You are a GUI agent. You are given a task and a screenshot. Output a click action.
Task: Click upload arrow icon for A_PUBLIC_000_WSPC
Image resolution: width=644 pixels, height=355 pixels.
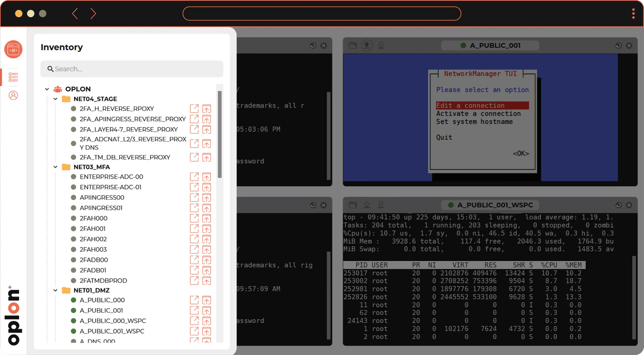[x=207, y=321]
